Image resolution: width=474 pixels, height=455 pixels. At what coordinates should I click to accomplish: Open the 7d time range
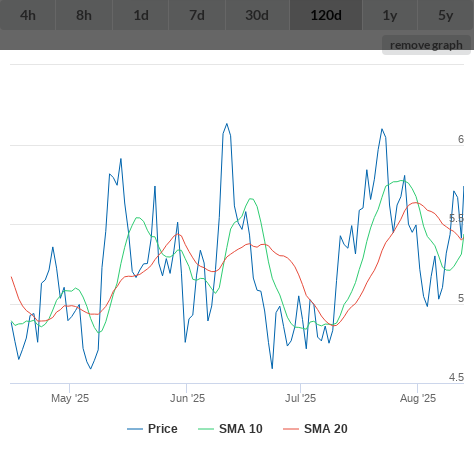coord(197,15)
